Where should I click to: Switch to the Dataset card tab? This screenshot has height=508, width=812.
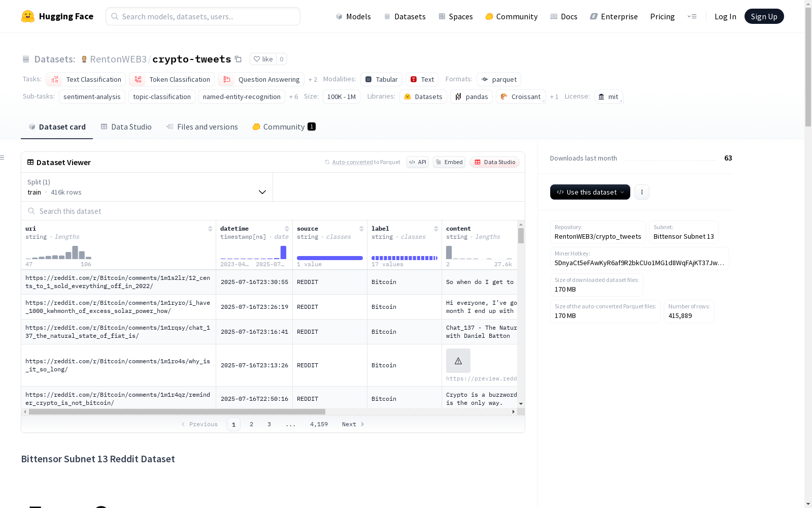57,127
